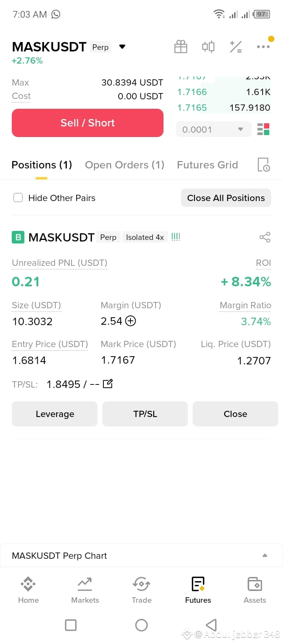Image resolution: width=283 pixels, height=644 pixels.
Task: Switch to the Futures Grid tab
Action: pos(208,165)
